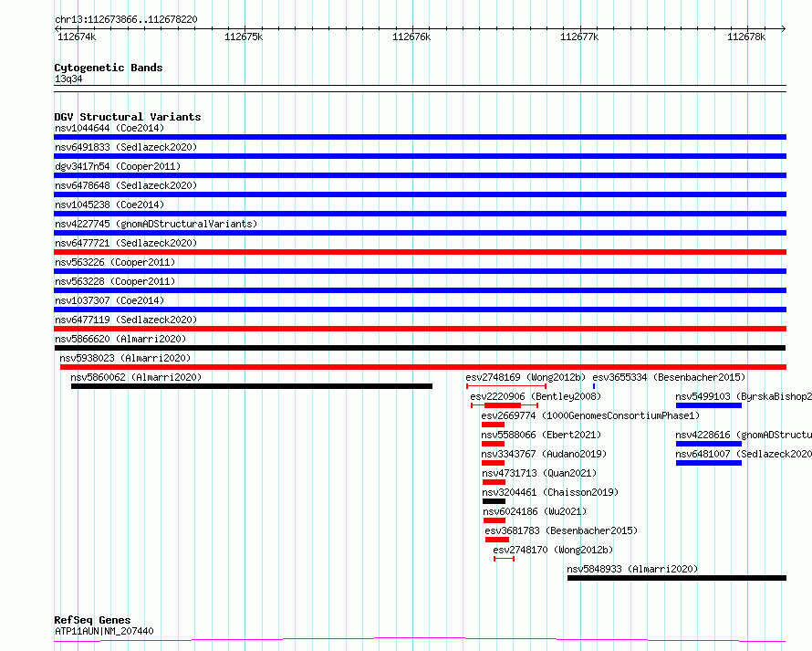Viewport: 812px width, 651px height.
Task: Click the RefSeq Genes track title
Action: coord(92,621)
